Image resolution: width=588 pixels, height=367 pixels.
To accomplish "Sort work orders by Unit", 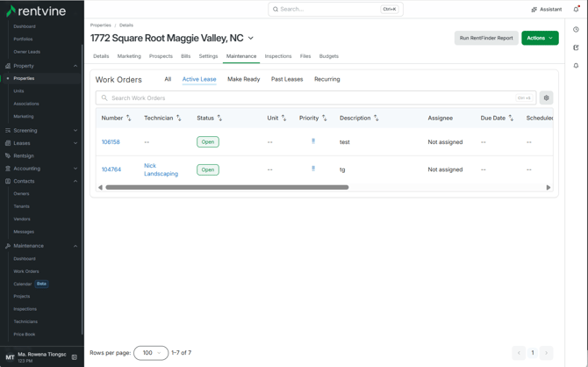I will 283,118.
